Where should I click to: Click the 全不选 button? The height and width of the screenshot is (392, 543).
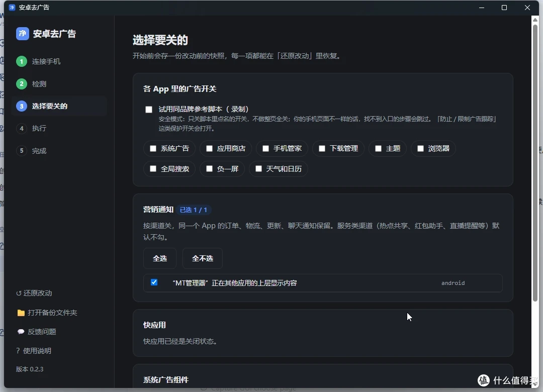pyautogui.click(x=202, y=258)
